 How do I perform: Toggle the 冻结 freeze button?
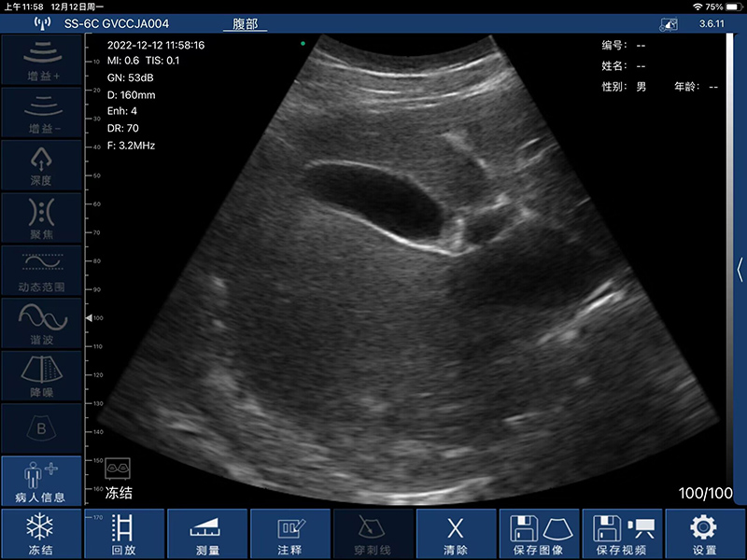40,535
